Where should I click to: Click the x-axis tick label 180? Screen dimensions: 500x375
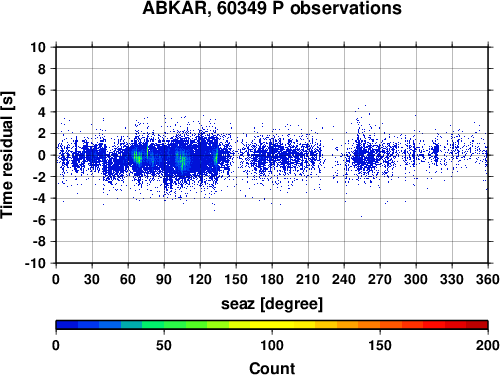[x=272, y=279]
